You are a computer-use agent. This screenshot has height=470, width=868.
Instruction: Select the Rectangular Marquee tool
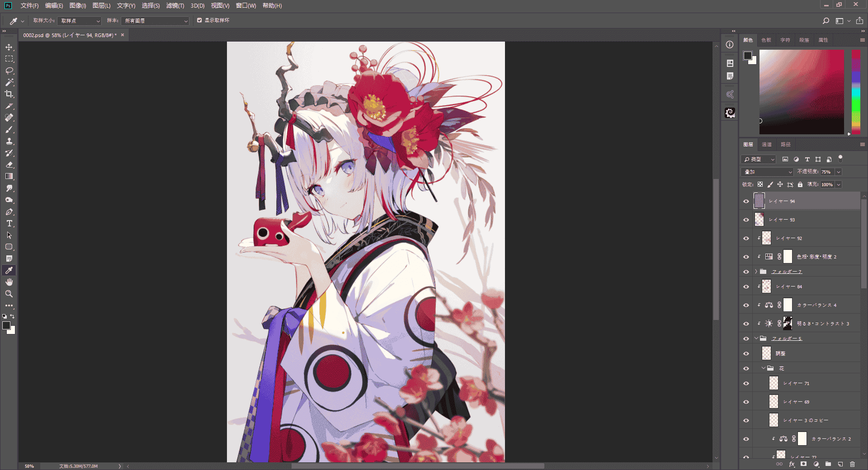click(x=9, y=59)
